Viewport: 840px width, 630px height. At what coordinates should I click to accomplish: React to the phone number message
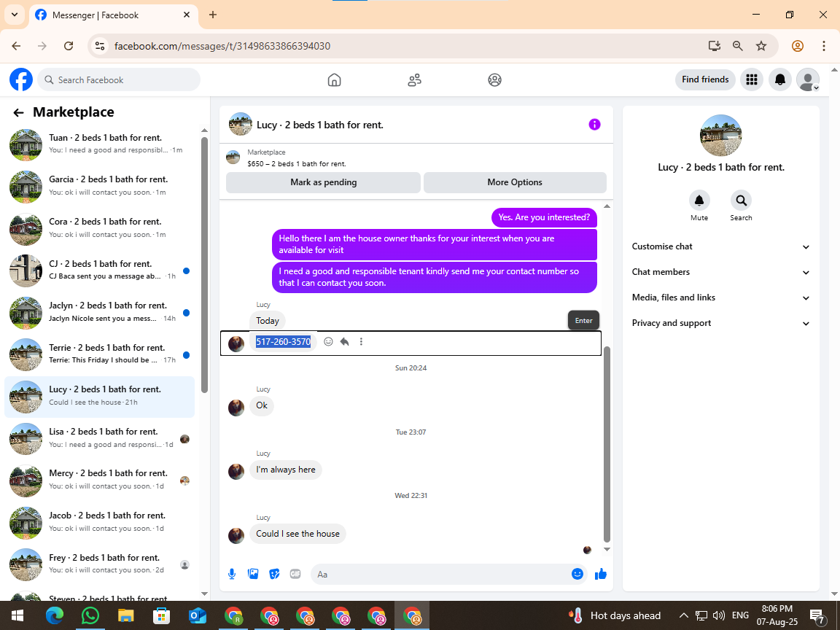(x=328, y=342)
